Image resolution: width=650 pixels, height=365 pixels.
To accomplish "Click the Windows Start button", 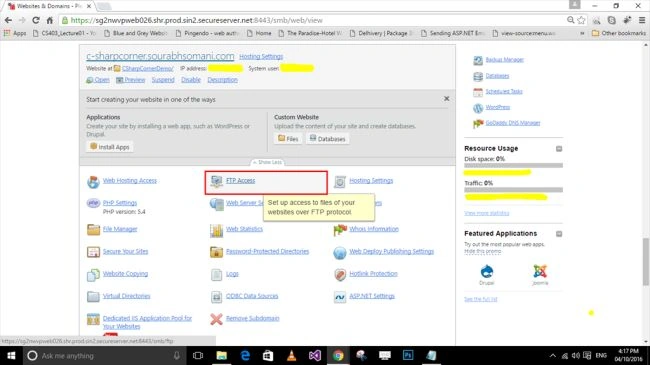I will pos(11,355).
